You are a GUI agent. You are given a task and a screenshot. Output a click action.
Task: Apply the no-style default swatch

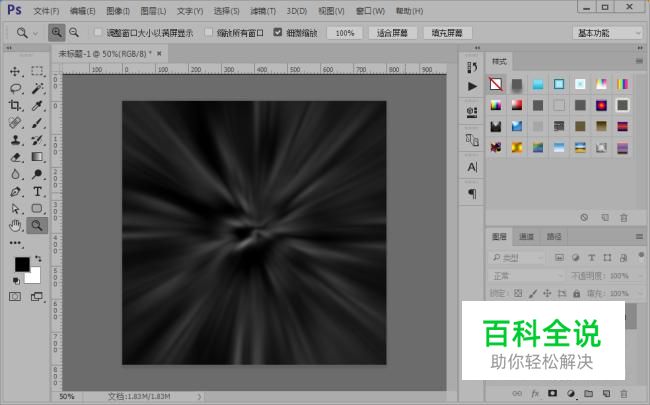496,84
